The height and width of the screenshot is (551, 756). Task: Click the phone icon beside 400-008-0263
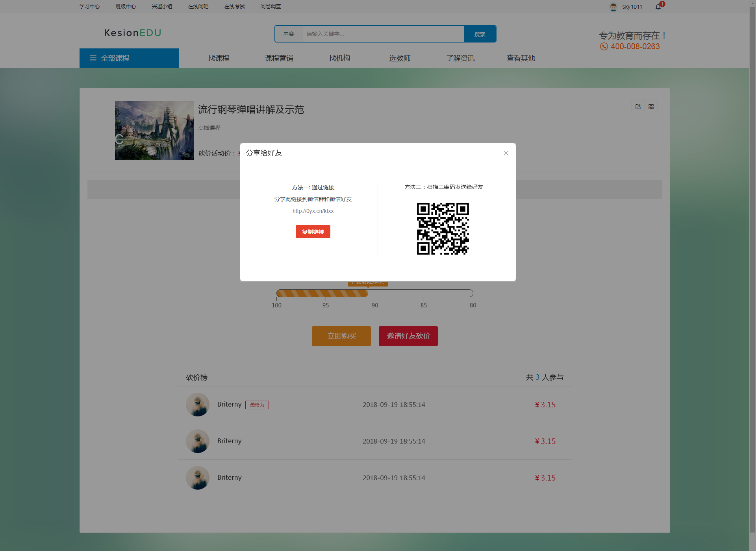tap(604, 46)
